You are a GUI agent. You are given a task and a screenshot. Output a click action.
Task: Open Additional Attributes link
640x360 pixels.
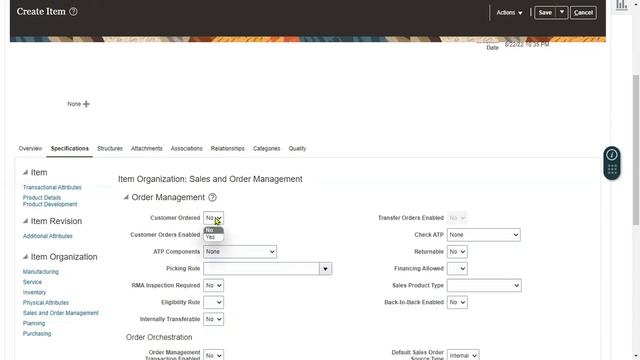tap(47, 236)
